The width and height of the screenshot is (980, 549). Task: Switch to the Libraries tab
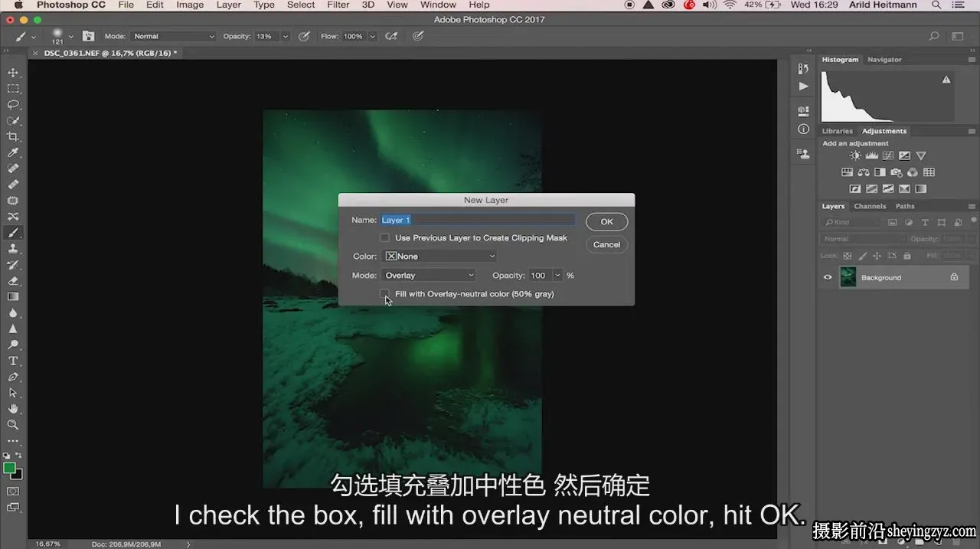[838, 131]
